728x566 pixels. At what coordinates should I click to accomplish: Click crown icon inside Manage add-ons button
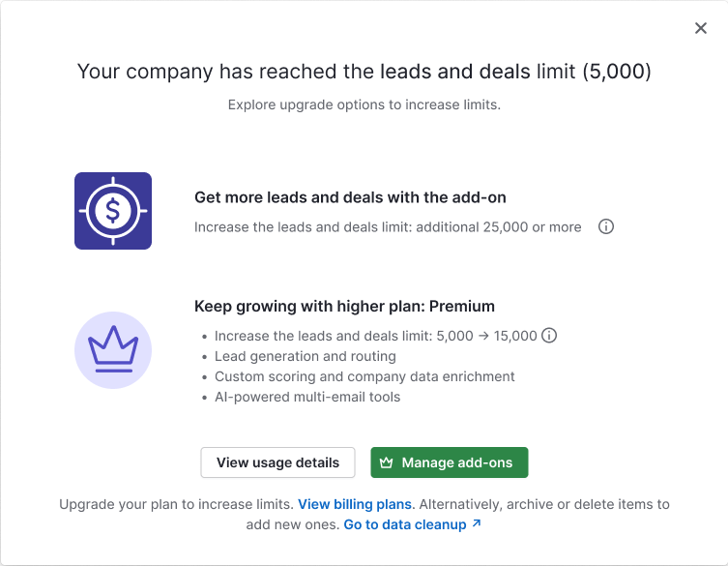pyautogui.click(x=387, y=462)
